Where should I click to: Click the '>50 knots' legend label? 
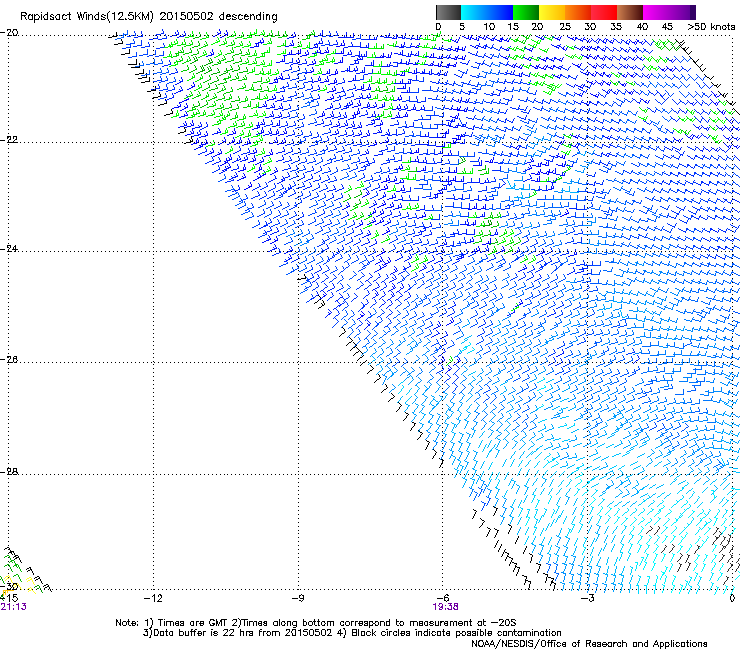point(711,27)
